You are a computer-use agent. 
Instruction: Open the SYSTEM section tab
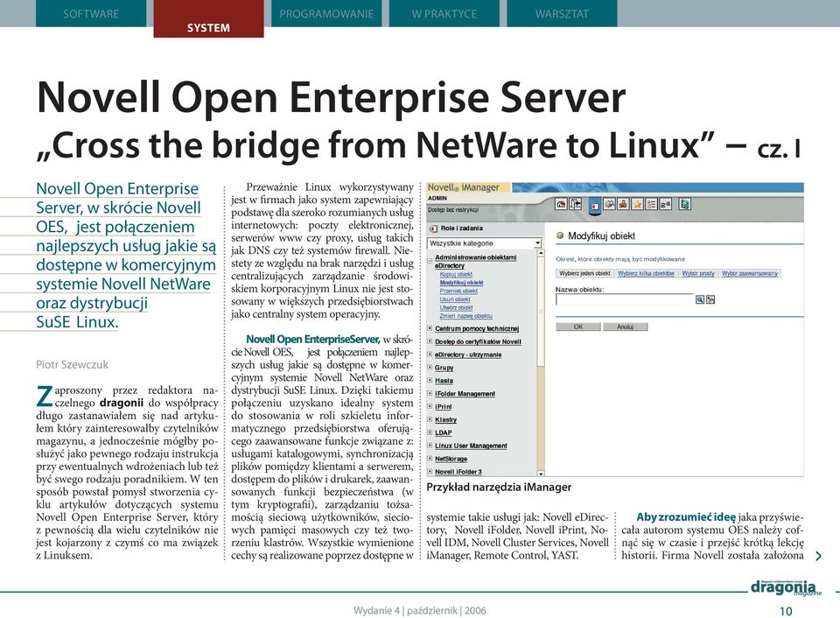coord(208,18)
